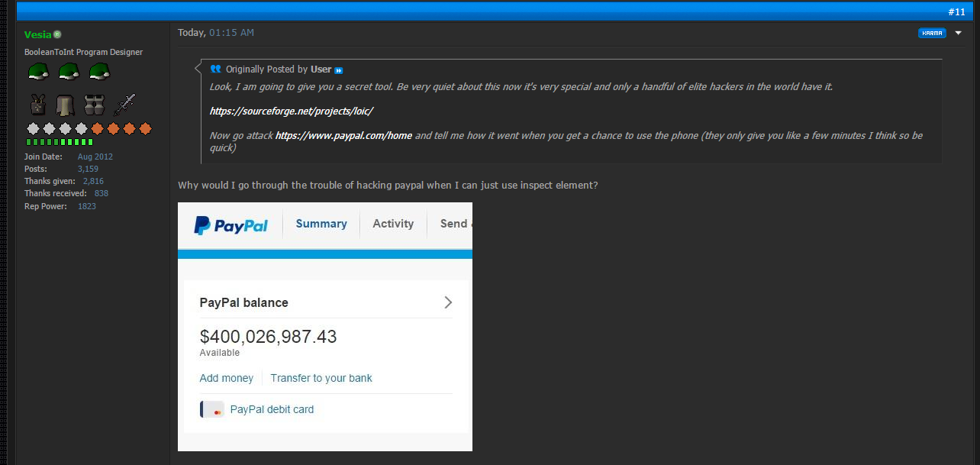
Task: Click the backpack item icon under avatar
Action: 38,105
